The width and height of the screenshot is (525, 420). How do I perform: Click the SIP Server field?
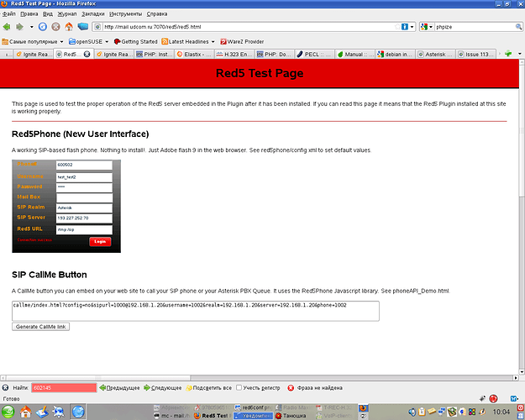coord(84,218)
